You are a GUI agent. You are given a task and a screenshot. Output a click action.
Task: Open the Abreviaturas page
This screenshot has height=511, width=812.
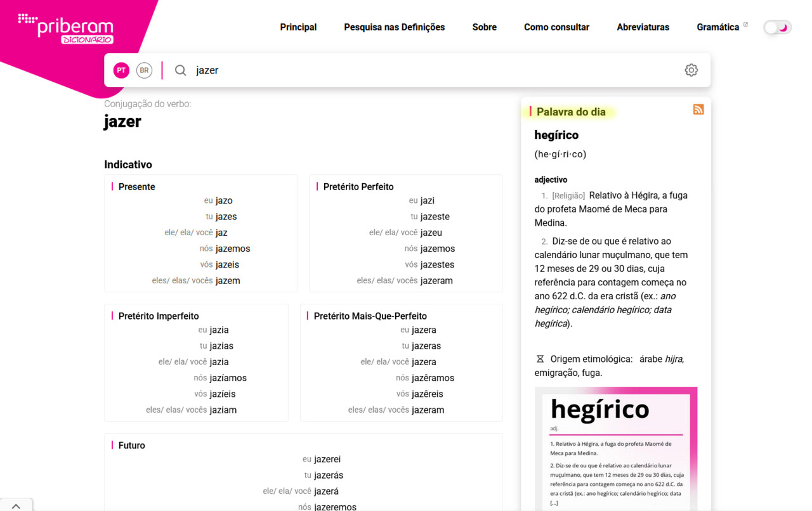(x=643, y=27)
